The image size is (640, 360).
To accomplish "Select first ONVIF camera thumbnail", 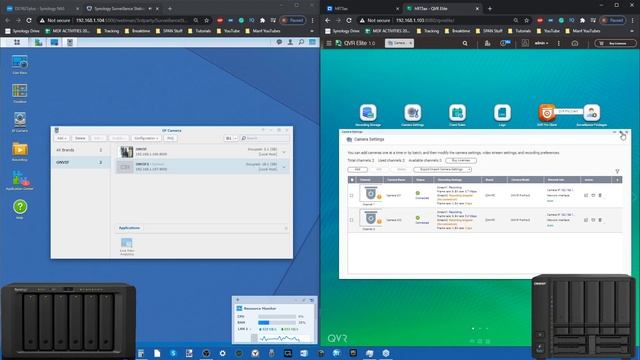I will click(x=126, y=152).
